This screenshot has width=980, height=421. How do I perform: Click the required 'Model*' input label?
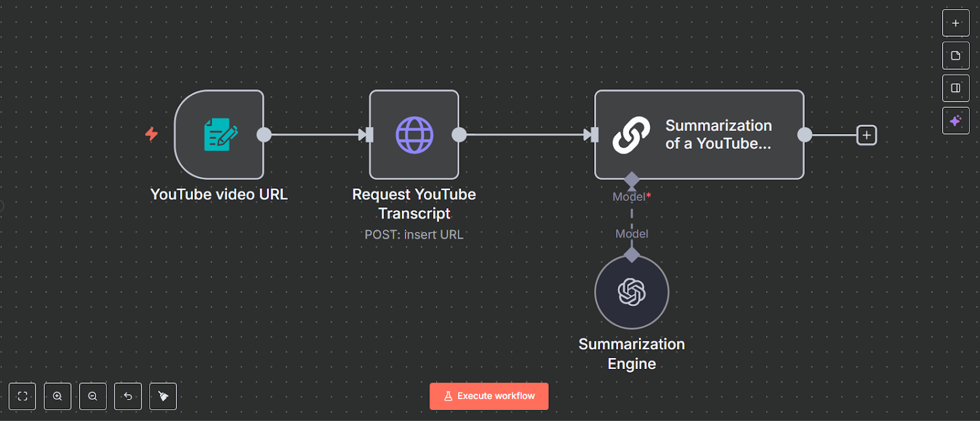coord(631,196)
